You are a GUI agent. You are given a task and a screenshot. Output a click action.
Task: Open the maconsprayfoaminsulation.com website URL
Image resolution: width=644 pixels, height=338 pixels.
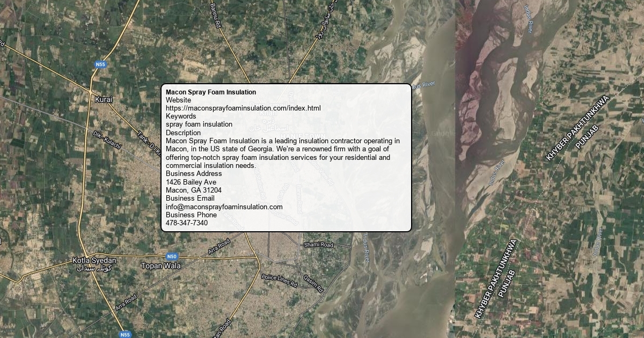pyautogui.click(x=243, y=108)
